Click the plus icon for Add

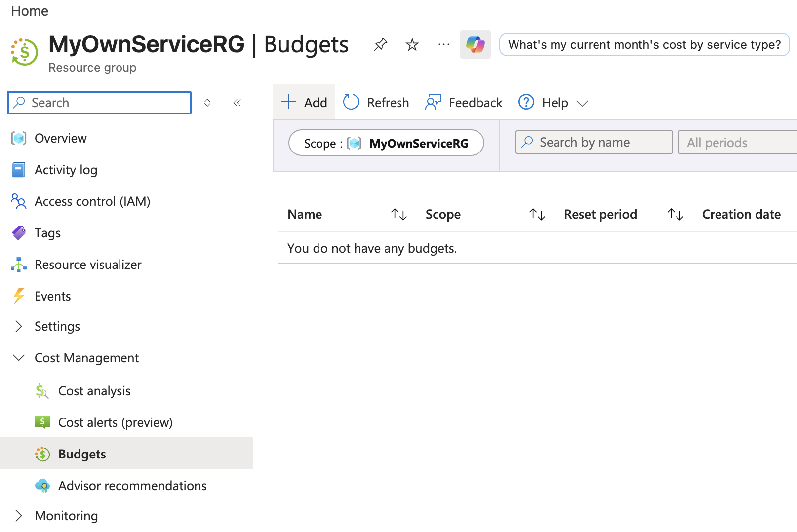[288, 102]
